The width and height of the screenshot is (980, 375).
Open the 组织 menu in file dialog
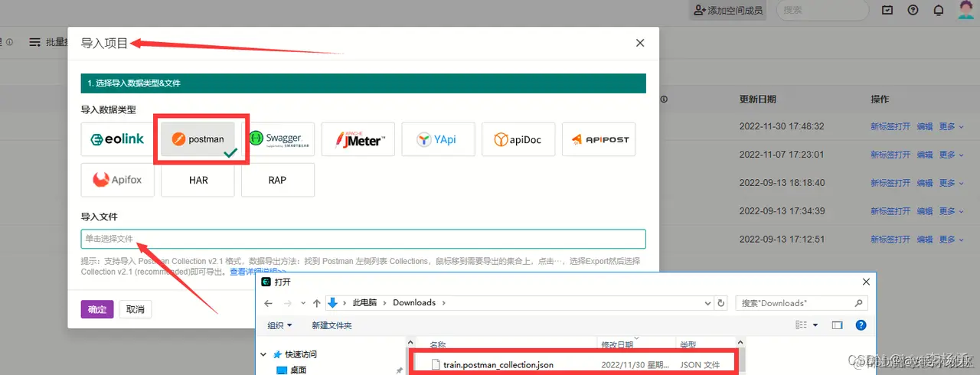point(279,325)
